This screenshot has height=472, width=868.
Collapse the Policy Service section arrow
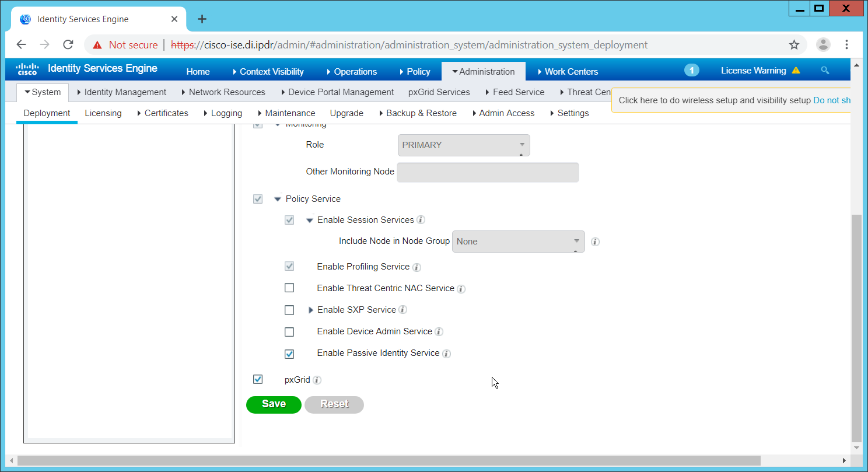[278, 199]
